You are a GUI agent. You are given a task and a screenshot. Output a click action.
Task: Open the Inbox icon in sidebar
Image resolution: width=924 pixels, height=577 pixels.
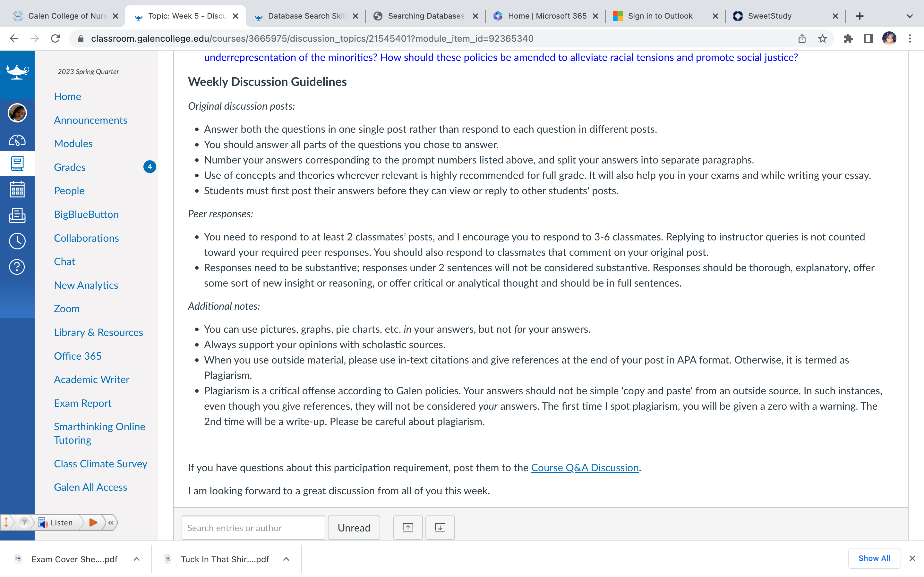click(17, 215)
